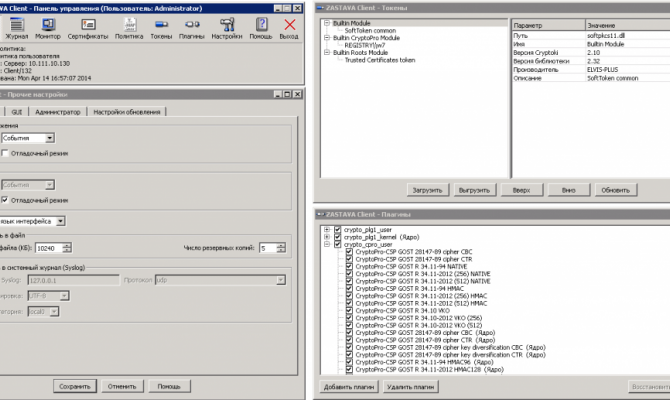Toggle GOST R 34.11-2012 HMAC128 (Ядро) checkbox

click(349, 369)
